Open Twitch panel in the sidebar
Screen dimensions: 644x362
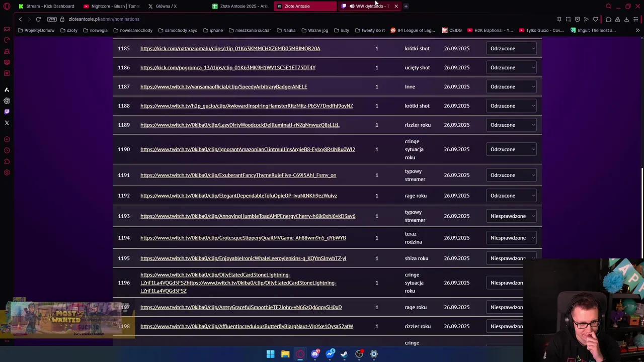coord(7,112)
